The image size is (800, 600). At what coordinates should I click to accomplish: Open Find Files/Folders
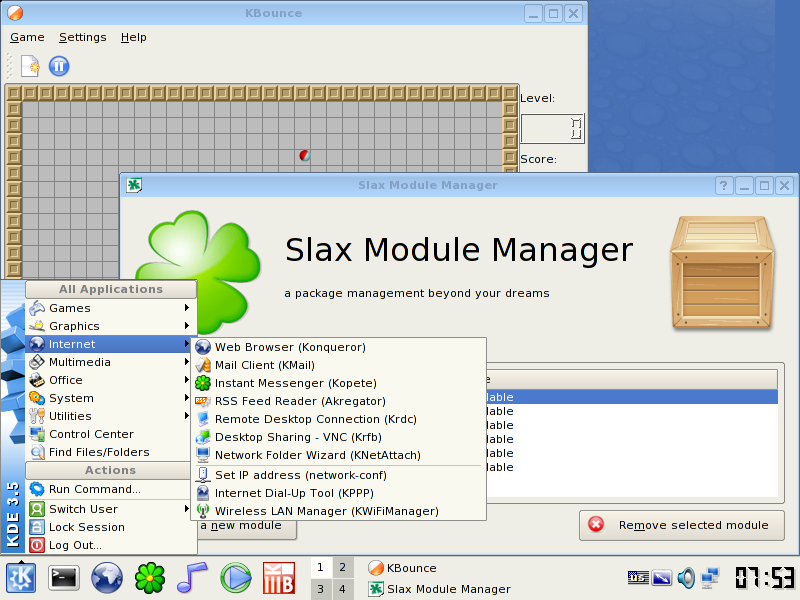pyautogui.click(x=110, y=452)
